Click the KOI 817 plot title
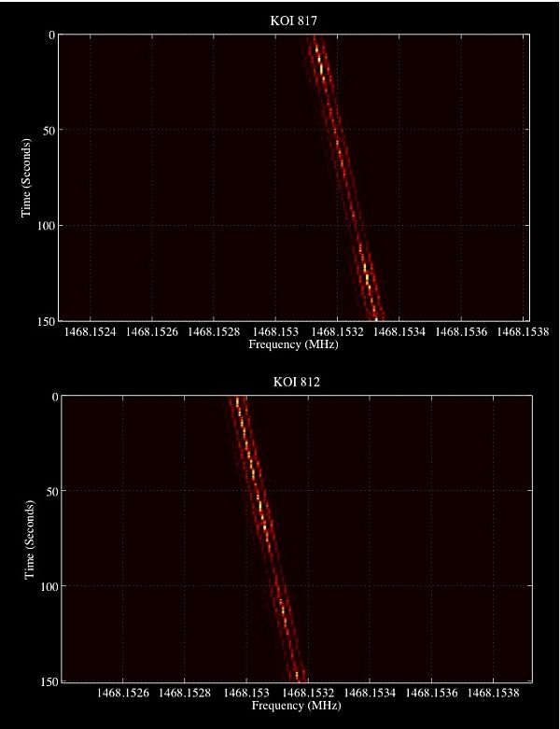 [293, 21]
